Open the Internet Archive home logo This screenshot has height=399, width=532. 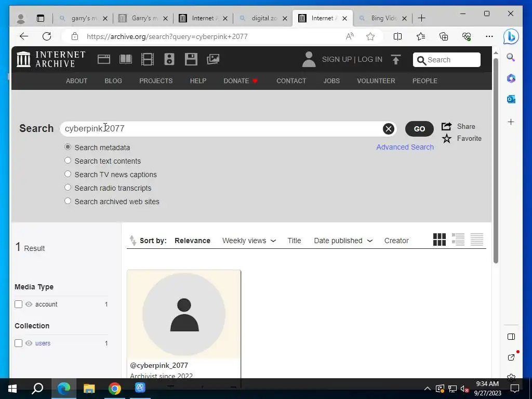click(x=51, y=59)
